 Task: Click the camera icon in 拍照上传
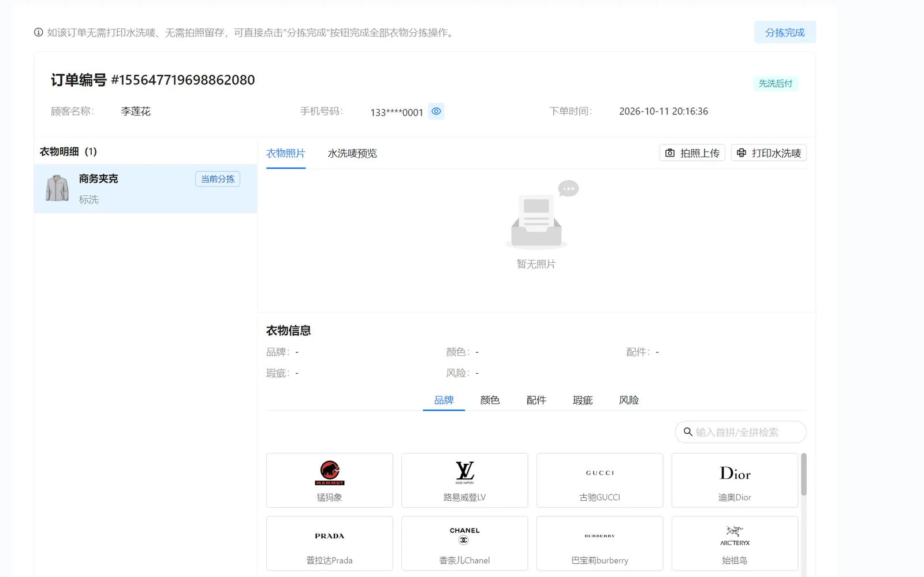pos(670,153)
